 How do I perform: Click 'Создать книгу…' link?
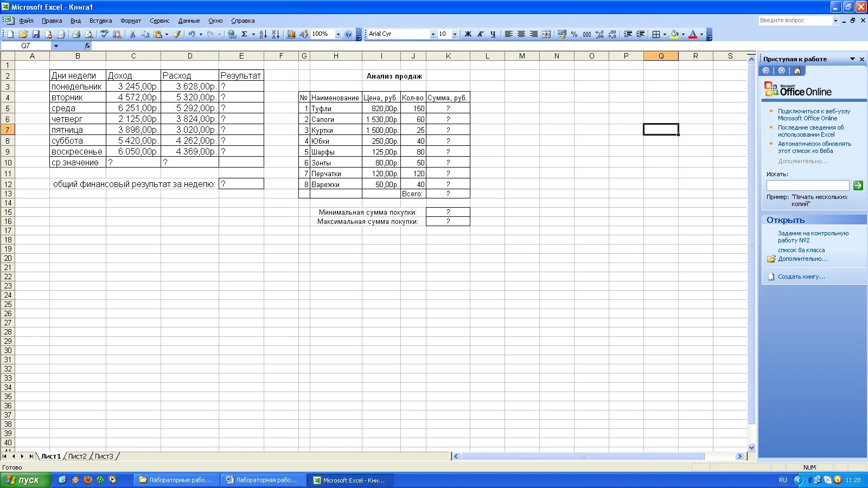tap(801, 277)
